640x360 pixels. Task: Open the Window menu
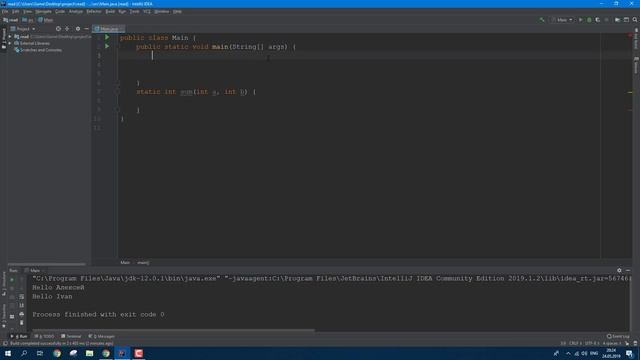[x=162, y=11]
